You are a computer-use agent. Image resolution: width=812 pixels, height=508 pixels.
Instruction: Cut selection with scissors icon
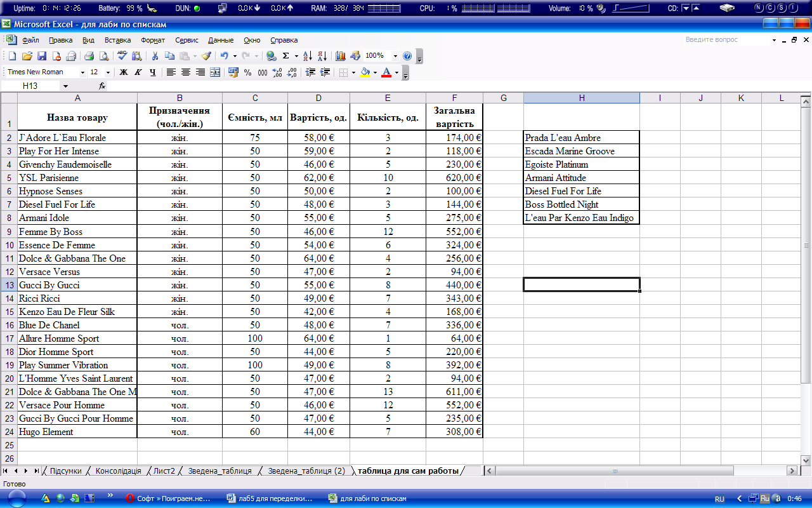pyautogui.click(x=154, y=56)
